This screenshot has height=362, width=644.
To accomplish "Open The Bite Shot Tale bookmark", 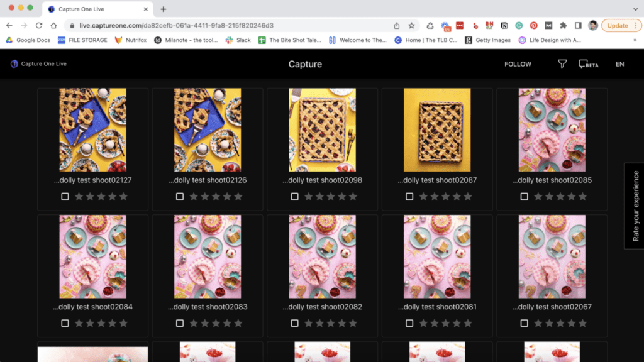I will tap(290, 40).
